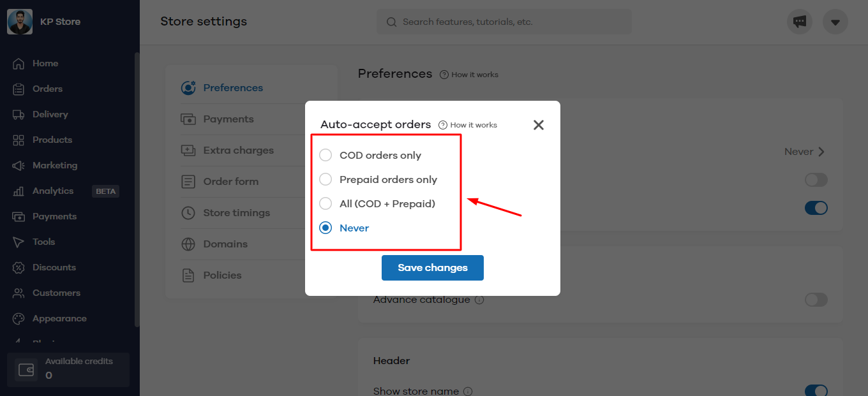Click the Marketing megaphone icon

pyautogui.click(x=19, y=165)
